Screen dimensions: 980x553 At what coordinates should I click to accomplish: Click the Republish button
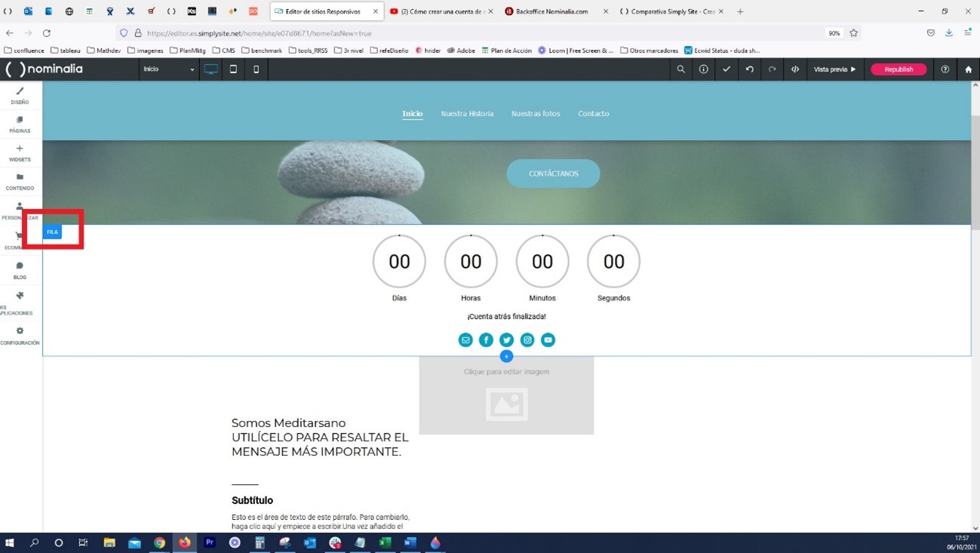click(x=899, y=69)
